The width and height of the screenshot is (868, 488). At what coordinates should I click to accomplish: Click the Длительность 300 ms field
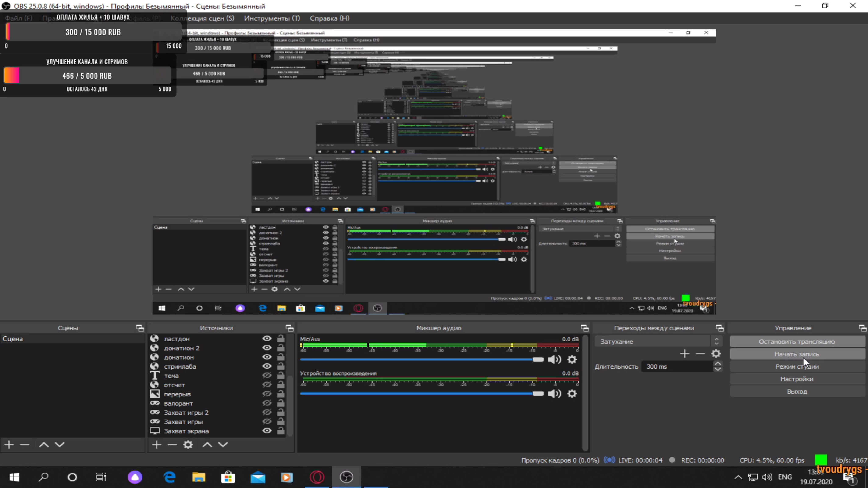tap(677, 366)
